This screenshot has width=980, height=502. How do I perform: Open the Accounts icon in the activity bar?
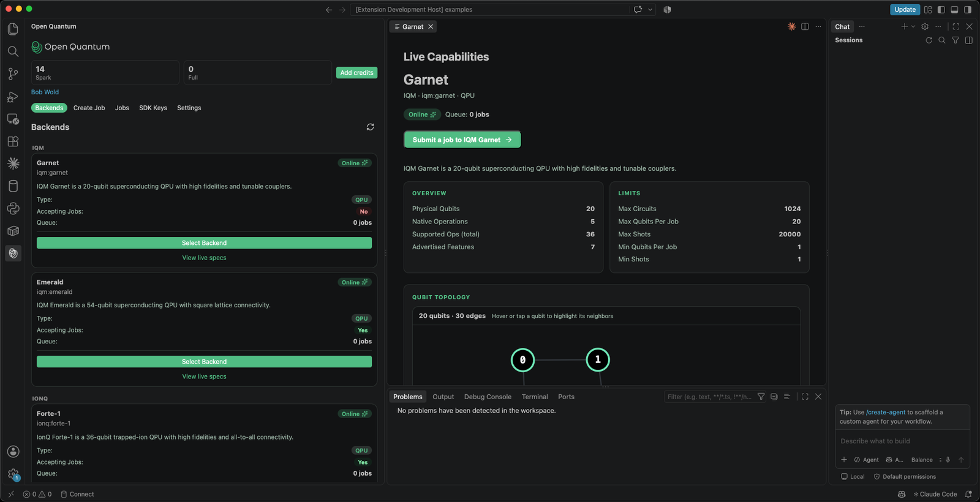pyautogui.click(x=13, y=452)
